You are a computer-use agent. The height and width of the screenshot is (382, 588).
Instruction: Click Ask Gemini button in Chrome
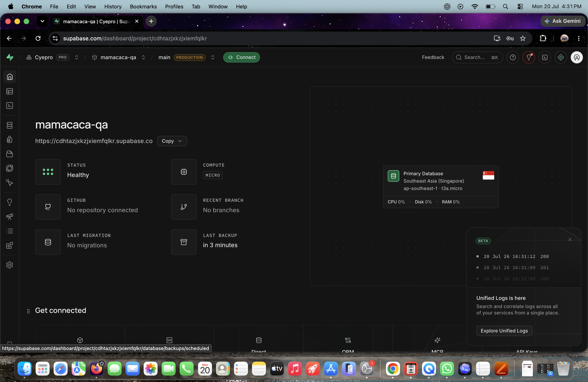point(563,21)
